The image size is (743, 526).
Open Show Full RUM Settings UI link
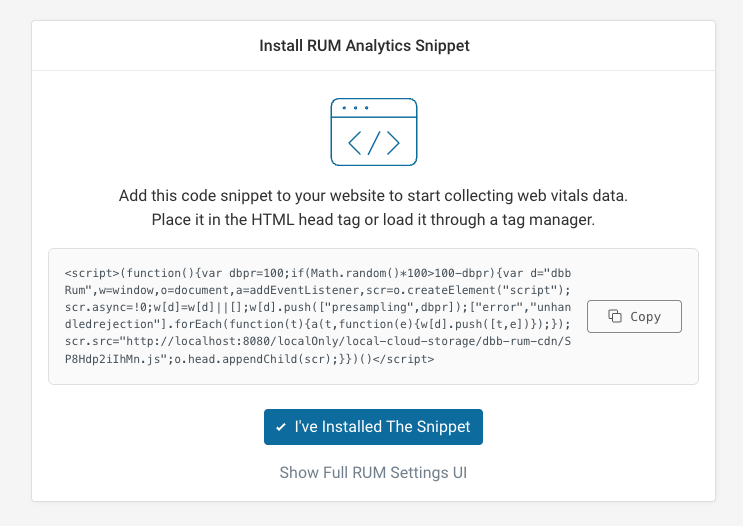click(x=373, y=472)
